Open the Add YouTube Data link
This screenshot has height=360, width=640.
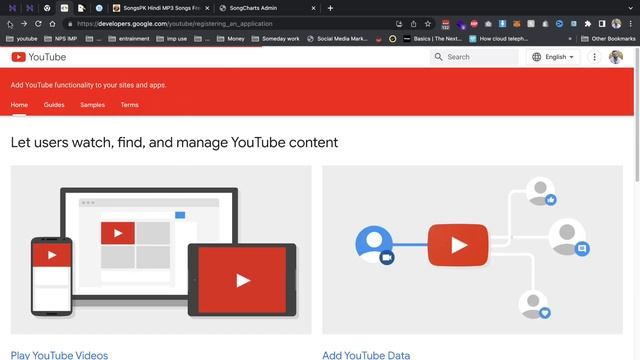(x=366, y=355)
